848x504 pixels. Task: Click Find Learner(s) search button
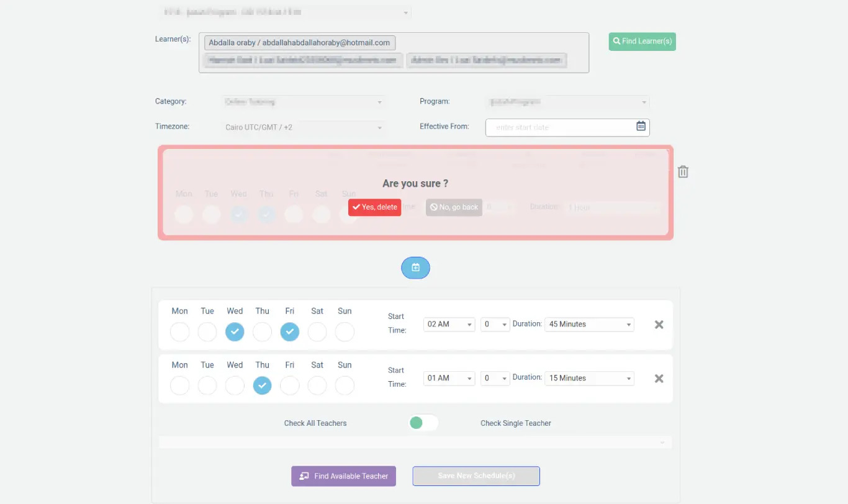click(x=642, y=42)
